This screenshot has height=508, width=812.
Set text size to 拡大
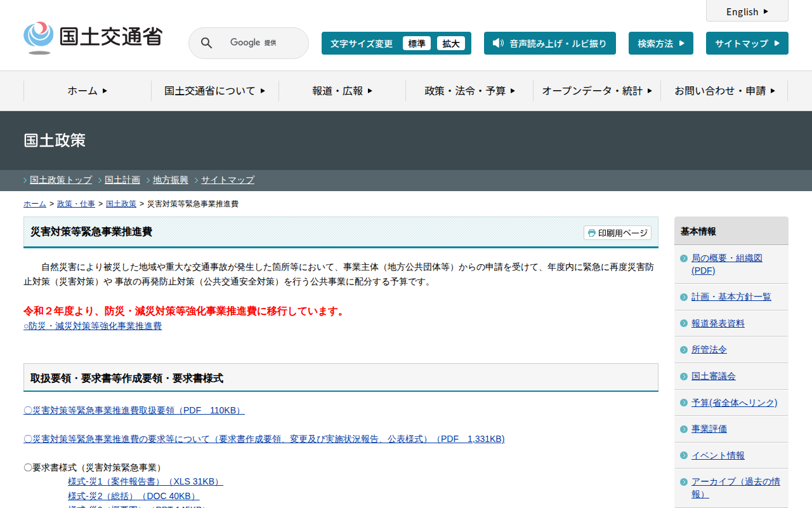(450, 43)
